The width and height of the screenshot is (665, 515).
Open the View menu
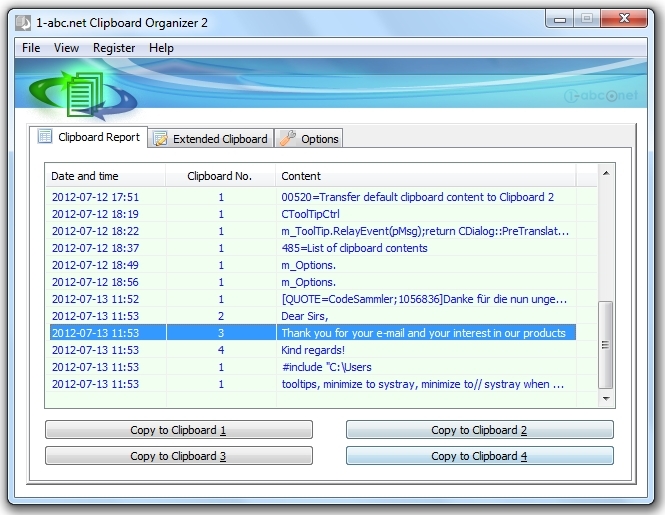coord(66,48)
